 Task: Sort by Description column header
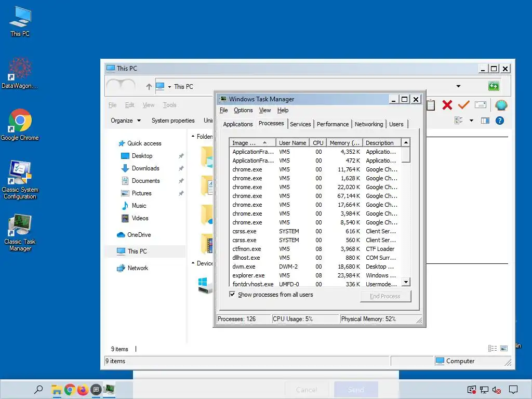[x=382, y=143]
